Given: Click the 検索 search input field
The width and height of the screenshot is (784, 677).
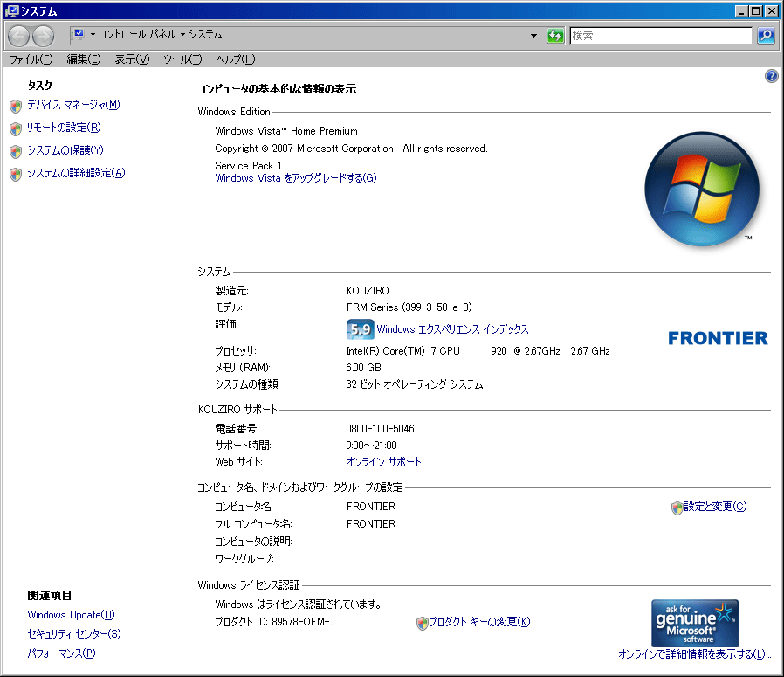Looking at the screenshot, I should pos(661,36).
